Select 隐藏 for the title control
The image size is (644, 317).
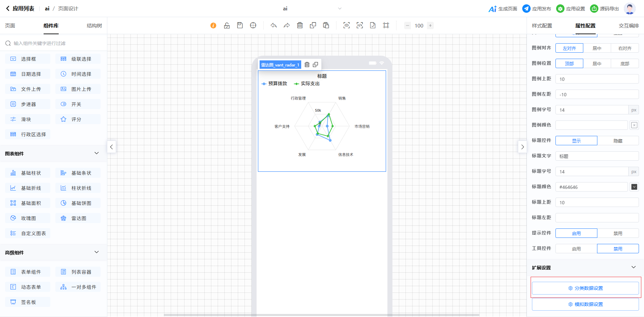(x=618, y=141)
